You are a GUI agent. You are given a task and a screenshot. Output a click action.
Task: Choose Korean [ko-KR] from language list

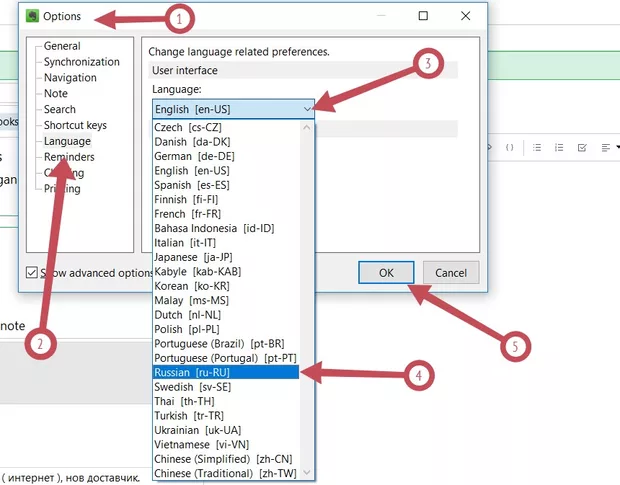point(226,286)
